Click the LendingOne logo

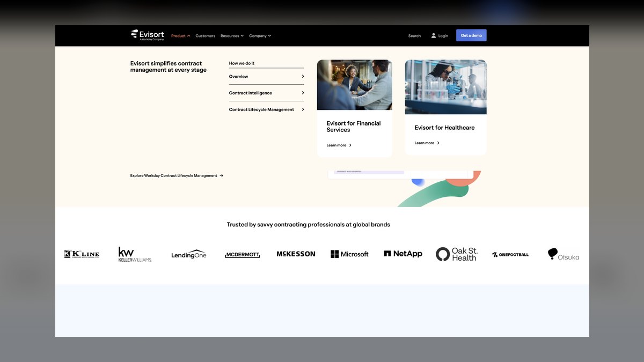click(x=189, y=254)
